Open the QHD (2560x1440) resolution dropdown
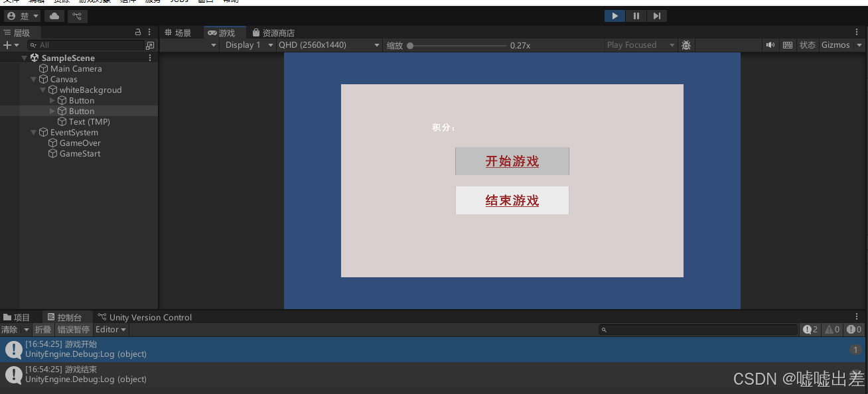 [x=329, y=45]
